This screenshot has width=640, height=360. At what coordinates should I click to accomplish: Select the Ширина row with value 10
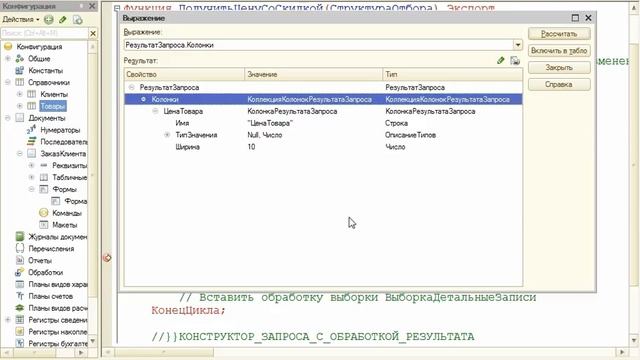click(323, 147)
